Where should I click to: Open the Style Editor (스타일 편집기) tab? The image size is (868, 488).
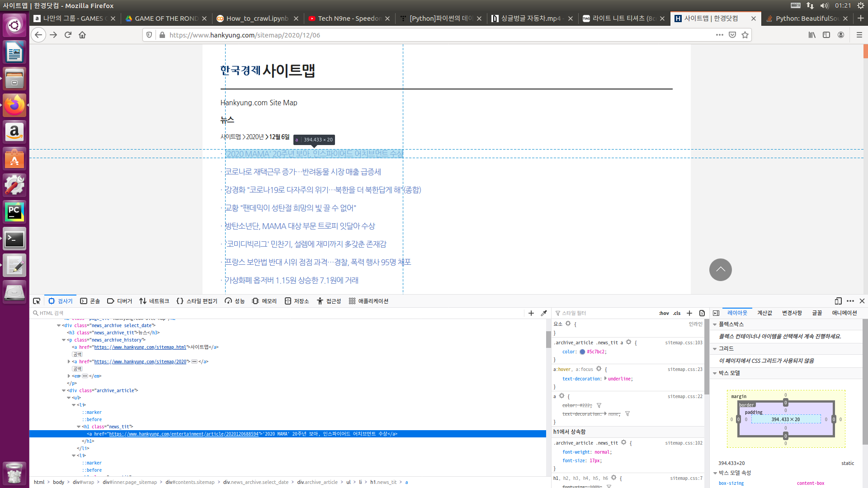pyautogui.click(x=197, y=301)
